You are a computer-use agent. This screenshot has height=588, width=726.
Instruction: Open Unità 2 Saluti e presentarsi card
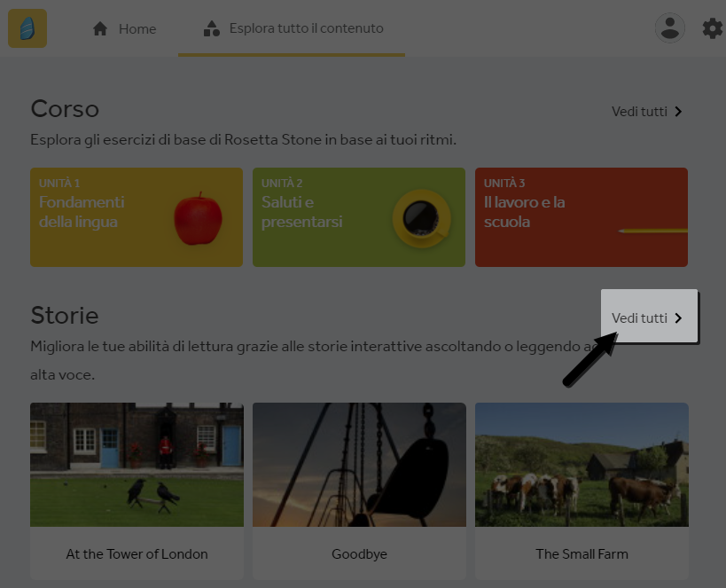point(359,217)
